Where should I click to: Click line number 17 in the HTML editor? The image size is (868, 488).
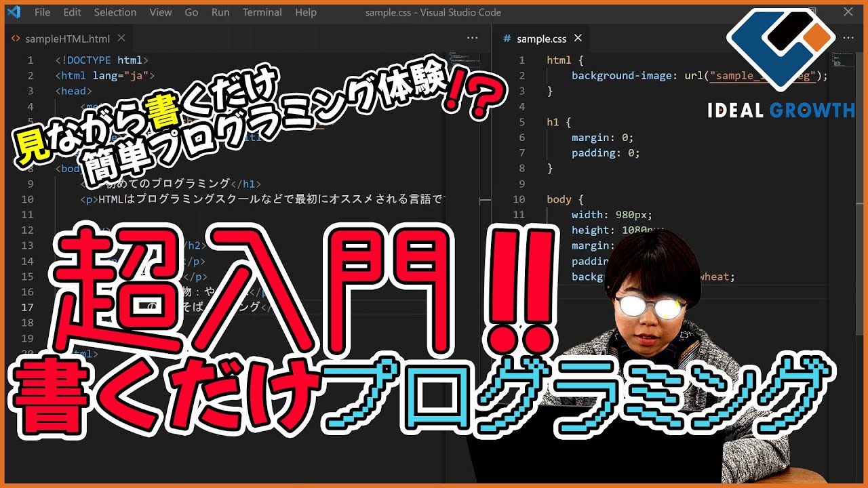[x=27, y=307]
